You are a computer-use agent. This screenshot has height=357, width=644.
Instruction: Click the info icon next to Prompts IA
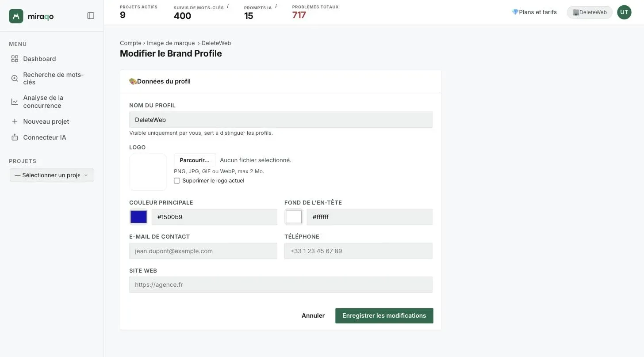pos(276,7)
